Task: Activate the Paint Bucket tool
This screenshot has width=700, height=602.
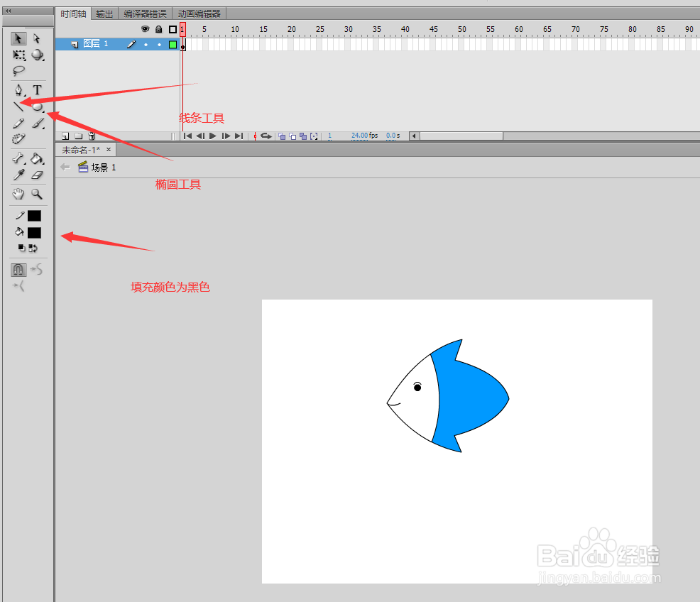Action: [x=38, y=158]
